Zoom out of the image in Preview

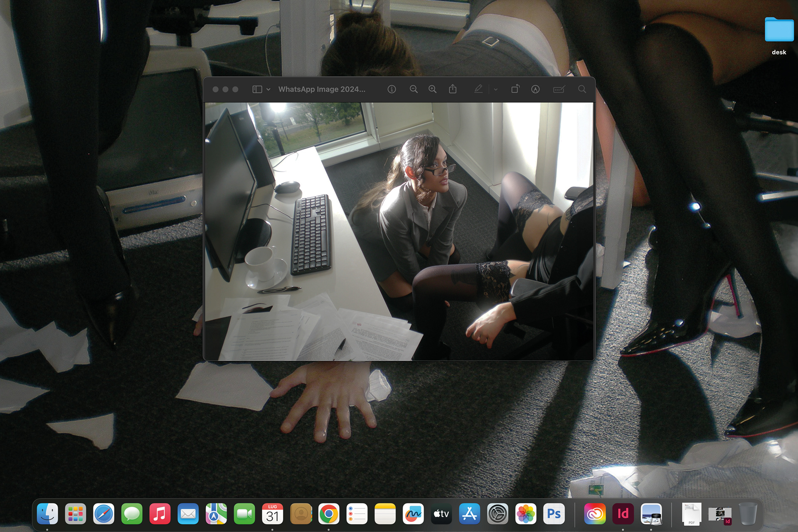click(x=414, y=89)
